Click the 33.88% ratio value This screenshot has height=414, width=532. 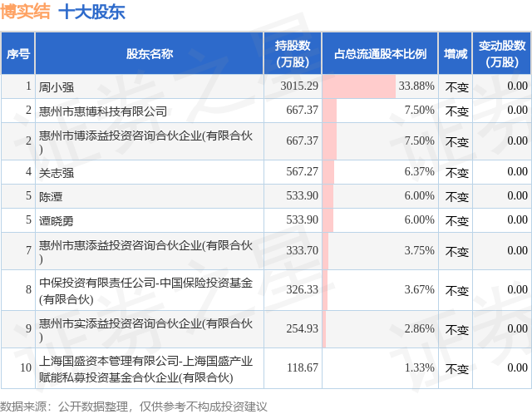click(416, 86)
